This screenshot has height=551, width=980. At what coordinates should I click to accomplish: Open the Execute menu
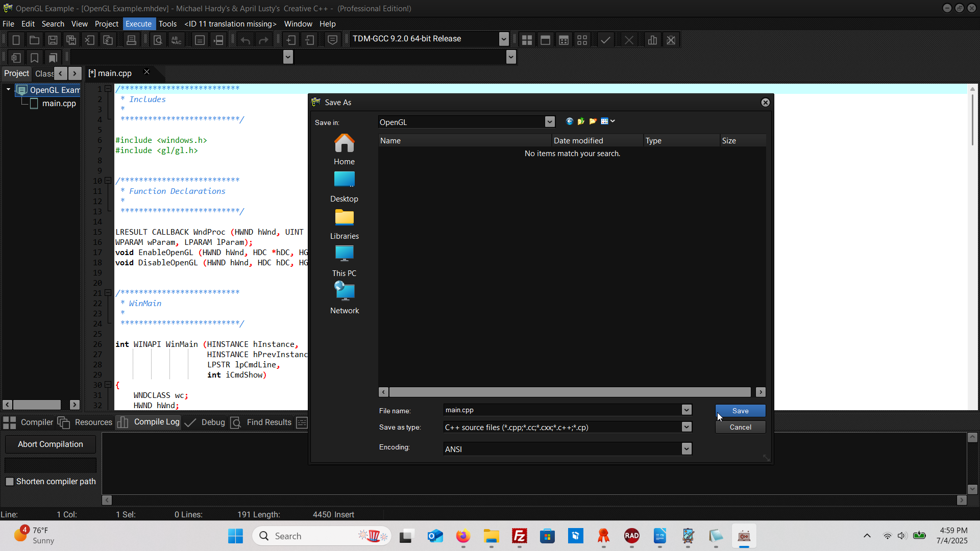pyautogui.click(x=138, y=24)
